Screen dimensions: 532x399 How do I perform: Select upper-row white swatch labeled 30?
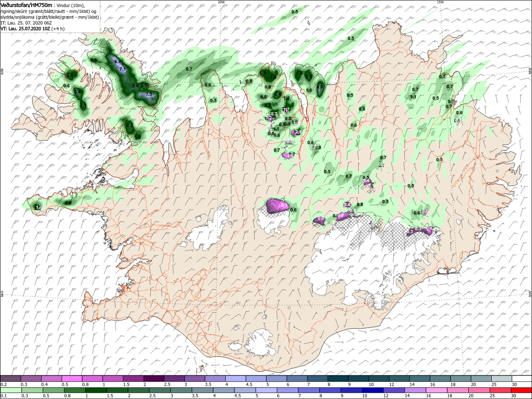(522, 379)
